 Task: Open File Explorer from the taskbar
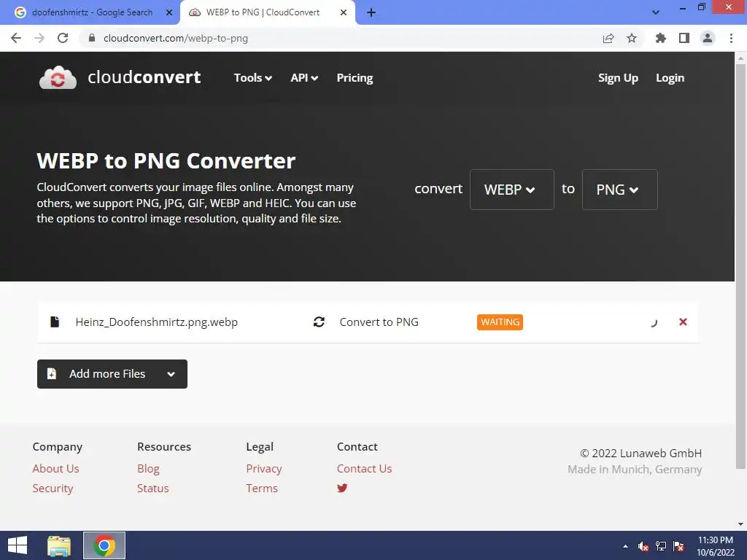[59, 545]
